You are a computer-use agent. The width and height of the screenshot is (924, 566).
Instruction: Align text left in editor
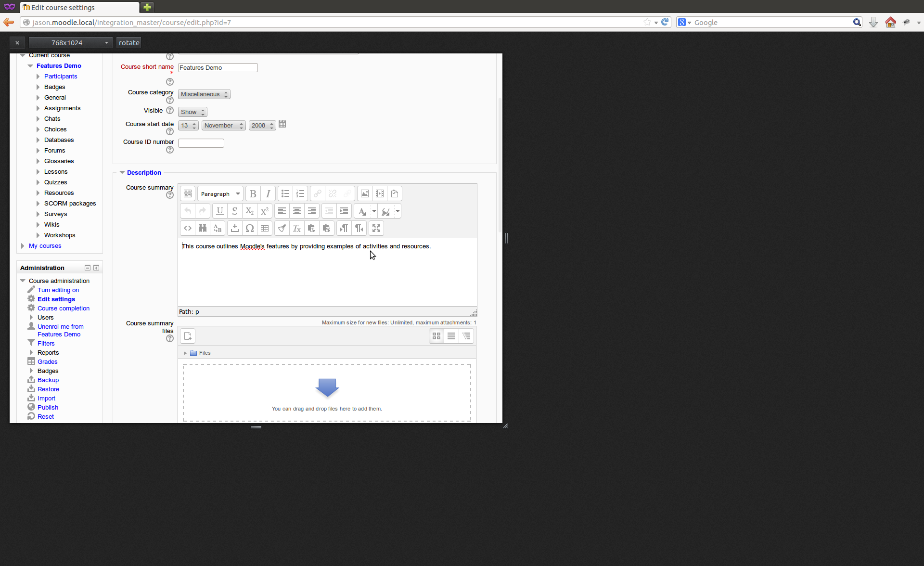(x=282, y=211)
